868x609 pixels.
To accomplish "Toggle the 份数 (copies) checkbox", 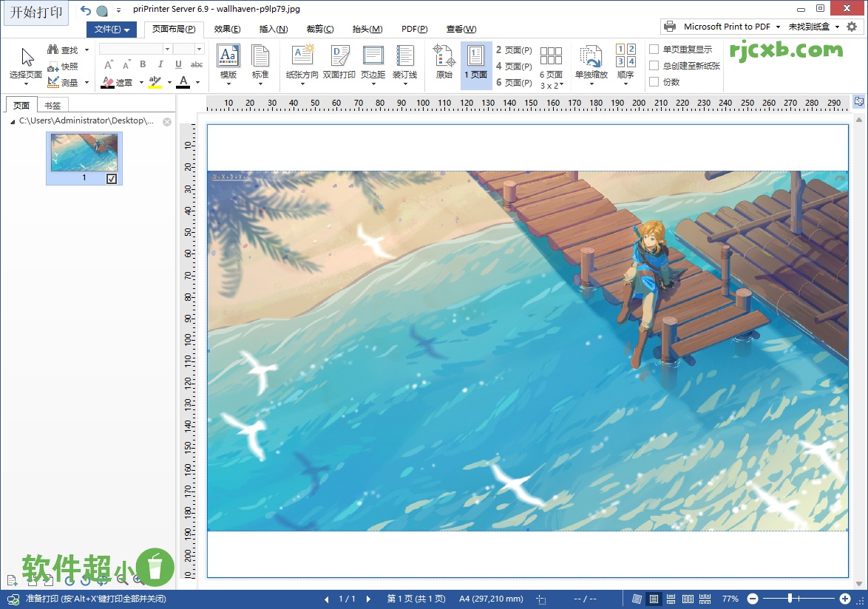I will [x=654, y=82].
